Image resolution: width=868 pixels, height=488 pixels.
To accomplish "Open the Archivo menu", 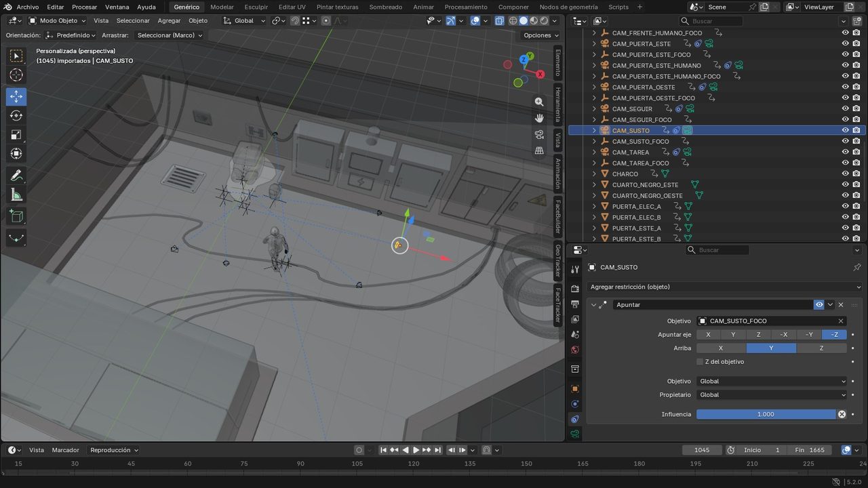I will tap(28, 7).
